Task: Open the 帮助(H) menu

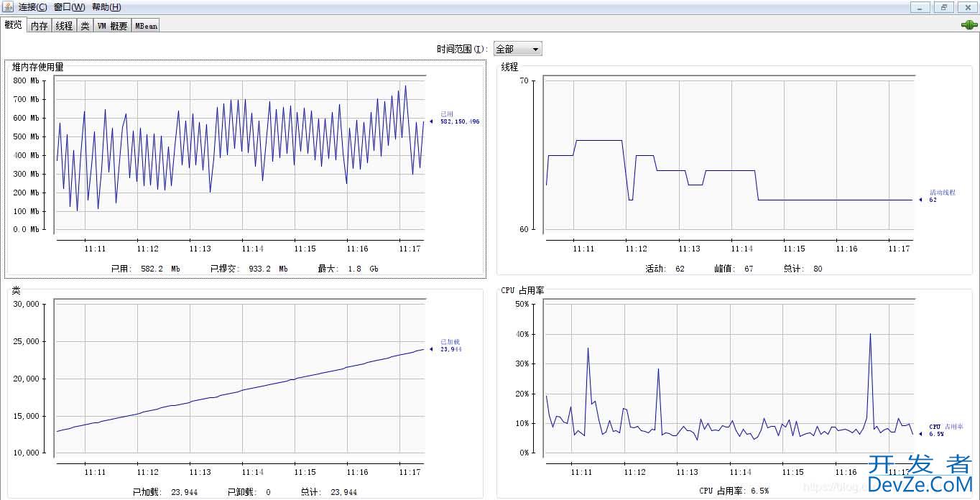Action: click(106, 7)
